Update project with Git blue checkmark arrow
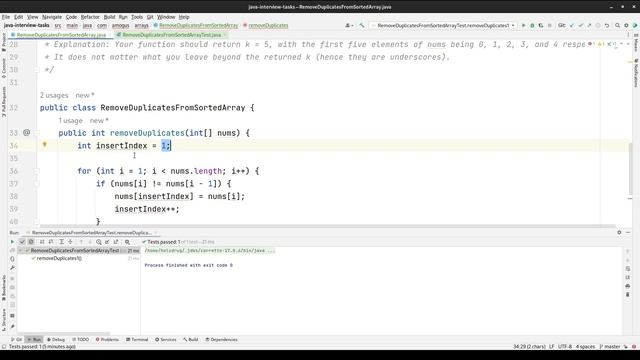The image size is (640, 360). click(572, 25)
